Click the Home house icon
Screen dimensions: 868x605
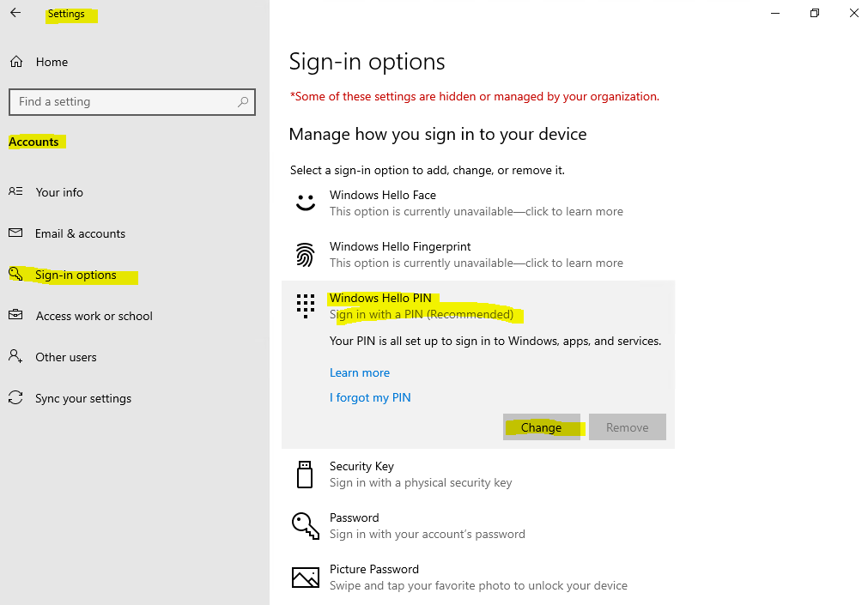16,62
